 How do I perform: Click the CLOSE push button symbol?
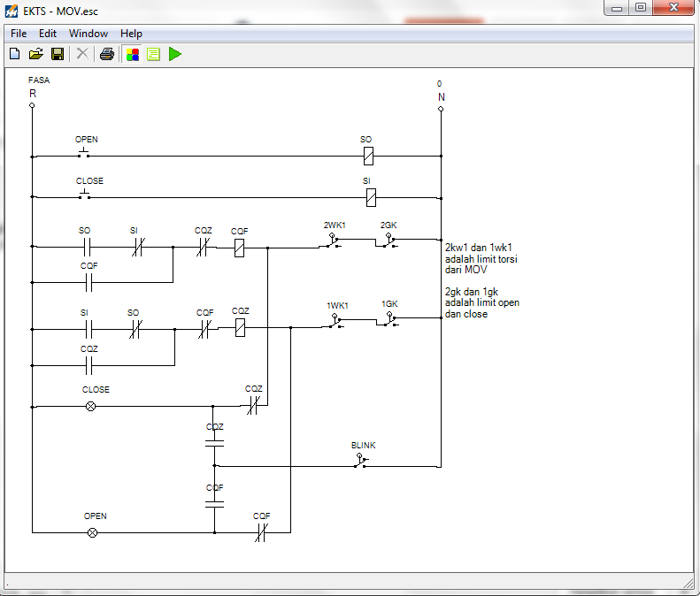point(84,195)
